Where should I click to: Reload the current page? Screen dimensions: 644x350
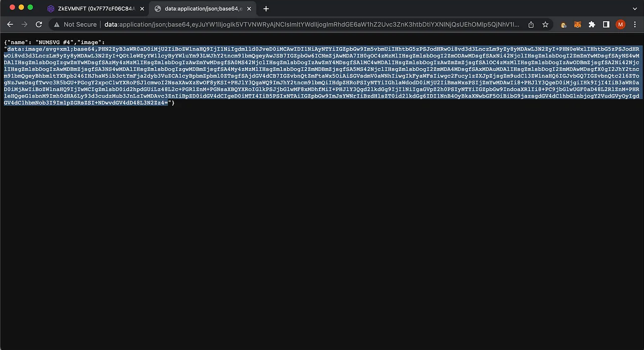(x=39, y=24)
